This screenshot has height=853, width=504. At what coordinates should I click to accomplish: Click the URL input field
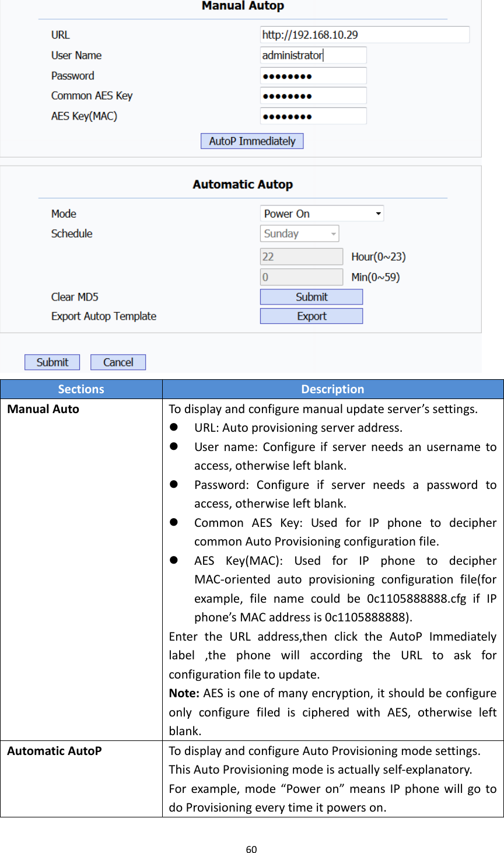(364, 34)
